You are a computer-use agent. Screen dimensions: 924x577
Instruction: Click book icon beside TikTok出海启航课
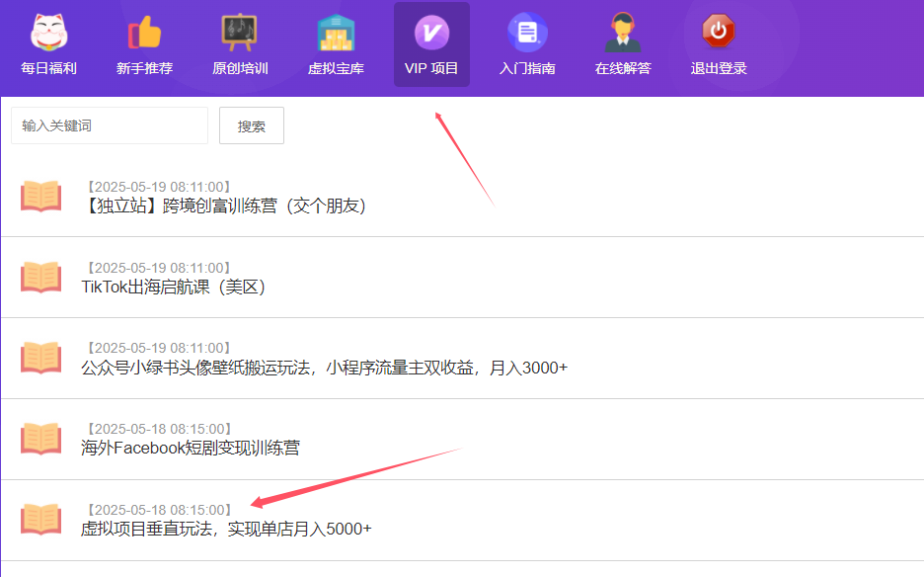41,277
